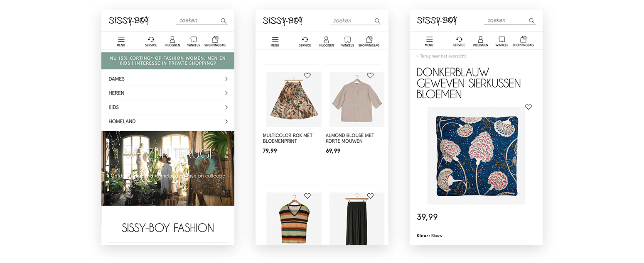Open the hamburger Menu icon on first screen
Image resolution: width=644 pixels, height=263 pixels.
click(x=121, y=40)
